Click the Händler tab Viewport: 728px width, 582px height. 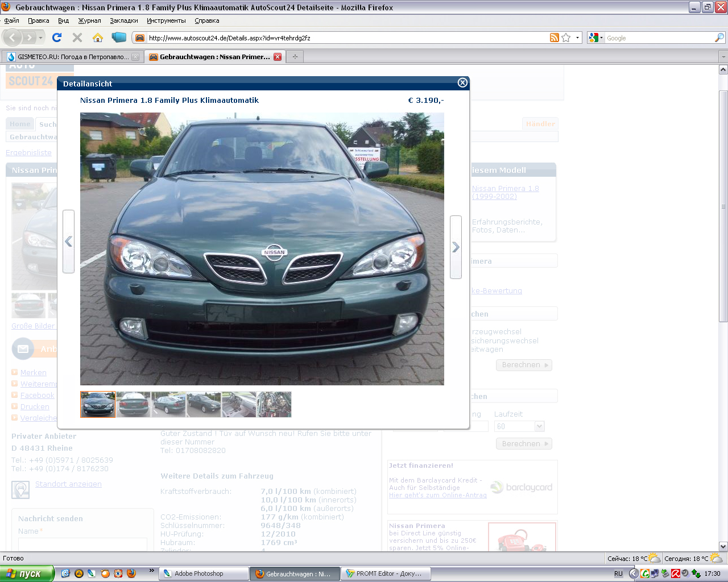click(540, 124)
